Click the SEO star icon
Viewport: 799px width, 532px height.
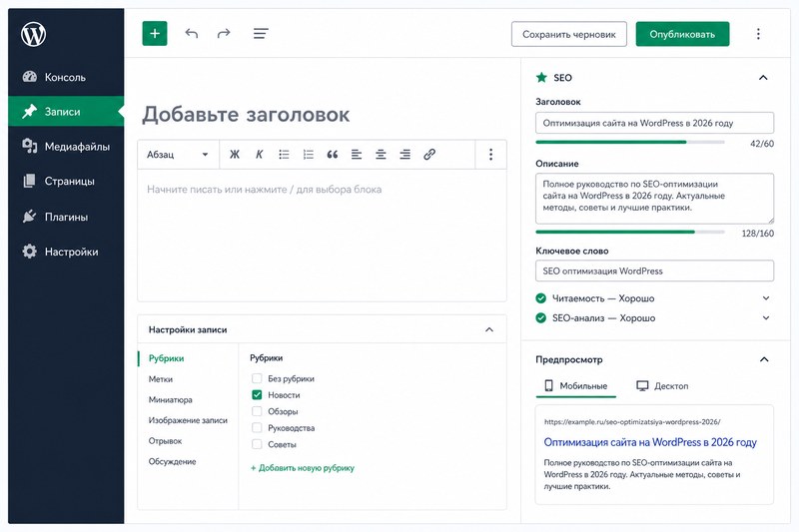[x=541, y=78]
